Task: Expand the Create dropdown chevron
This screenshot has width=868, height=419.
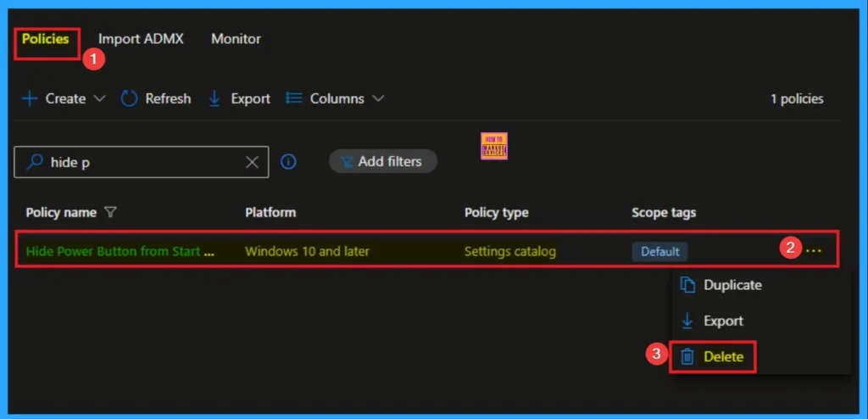Action: coord(99,98)
